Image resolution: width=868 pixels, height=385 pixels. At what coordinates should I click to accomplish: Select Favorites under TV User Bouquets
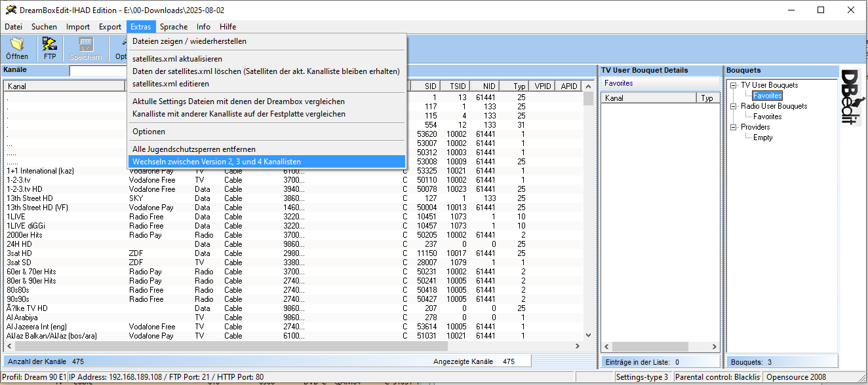click(x=768, y=96)
